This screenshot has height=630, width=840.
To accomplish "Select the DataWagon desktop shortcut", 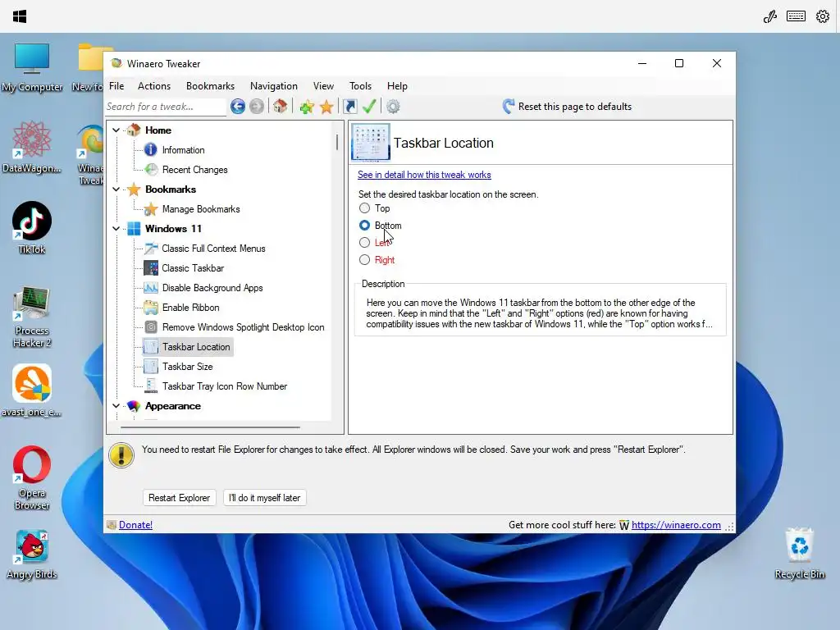I will pos(32,147).
